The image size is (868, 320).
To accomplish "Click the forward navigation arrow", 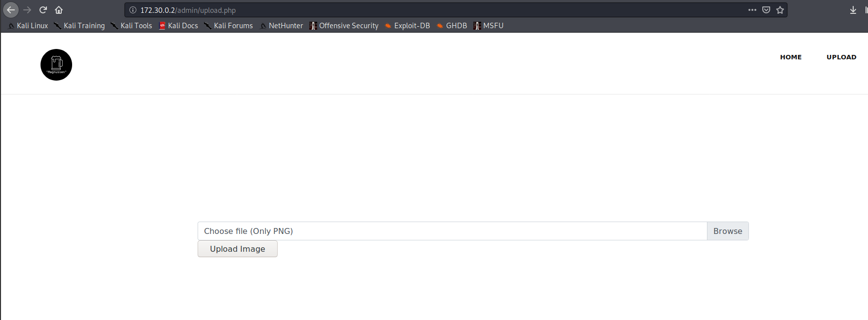I will tap(27, 10).
